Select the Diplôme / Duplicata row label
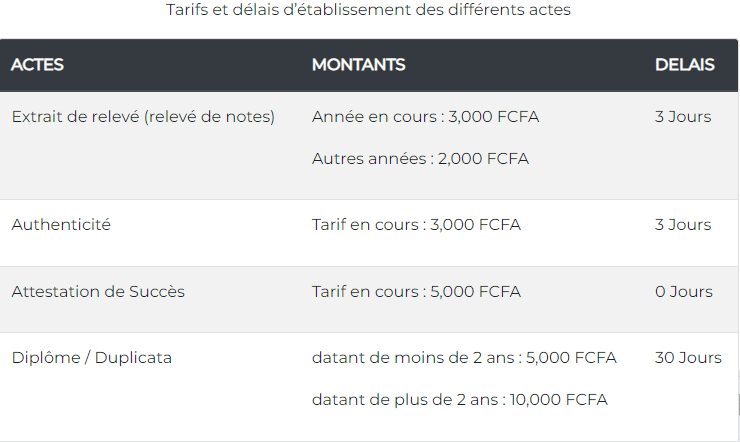The width and height of the screenshot is (740, 442). pyautogui.click(x=92, y=358)
